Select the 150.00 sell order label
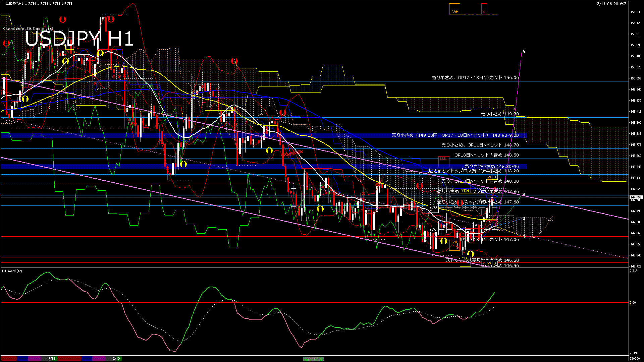Image resolution: width=644 pixels, height=362 pixels. click(475, 77)
